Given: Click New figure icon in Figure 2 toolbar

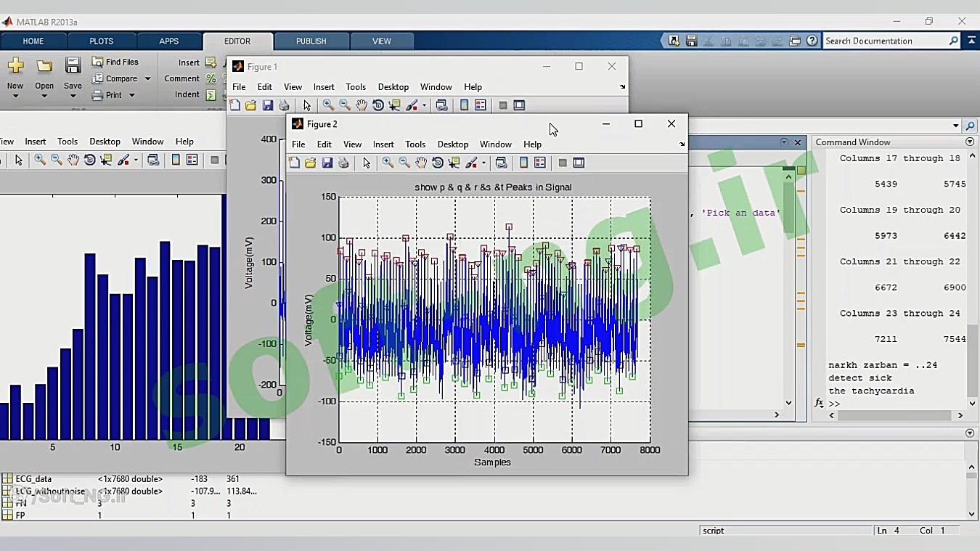Looking at the screenshot, I should tap(294, 163).
